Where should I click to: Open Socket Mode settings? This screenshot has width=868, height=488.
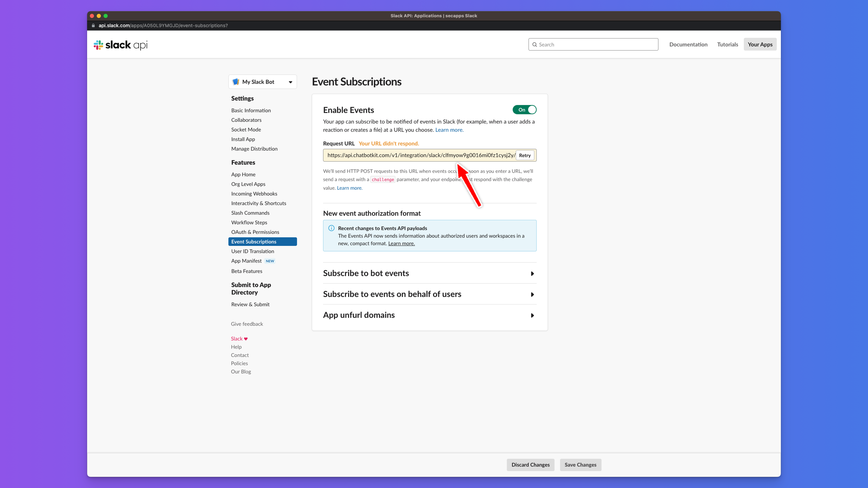[x=246, y=130]
